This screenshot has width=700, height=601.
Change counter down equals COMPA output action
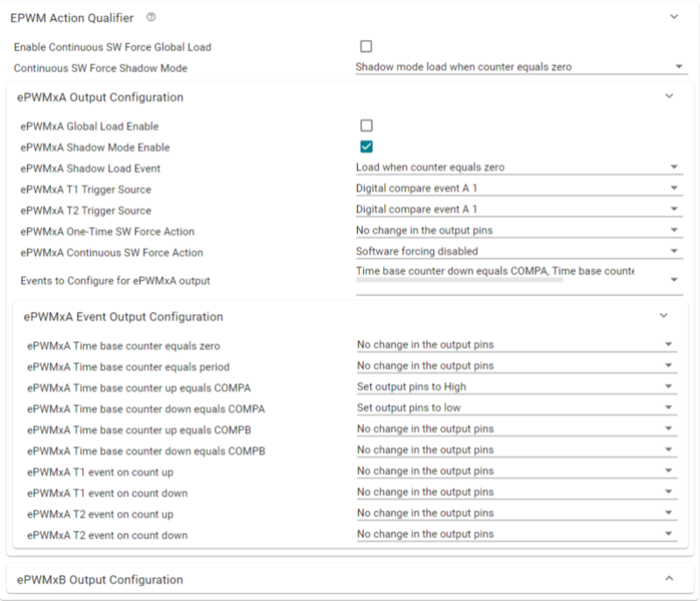pos(668,408)
